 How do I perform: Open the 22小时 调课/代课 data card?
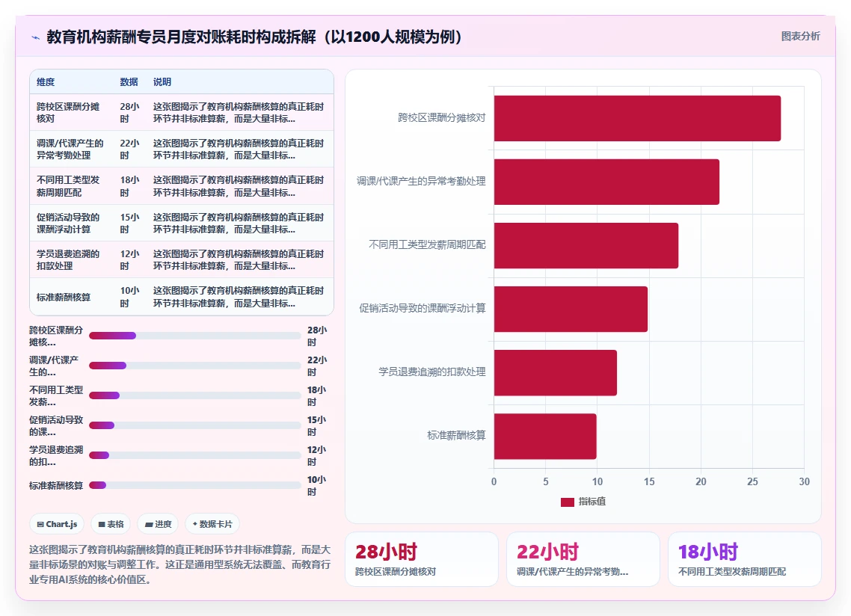pos(583,559)
